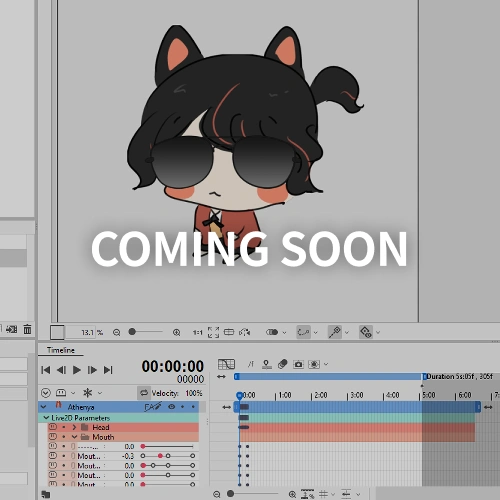
Task: Jump to the first frame of the animation
Action: pos(46,370)
